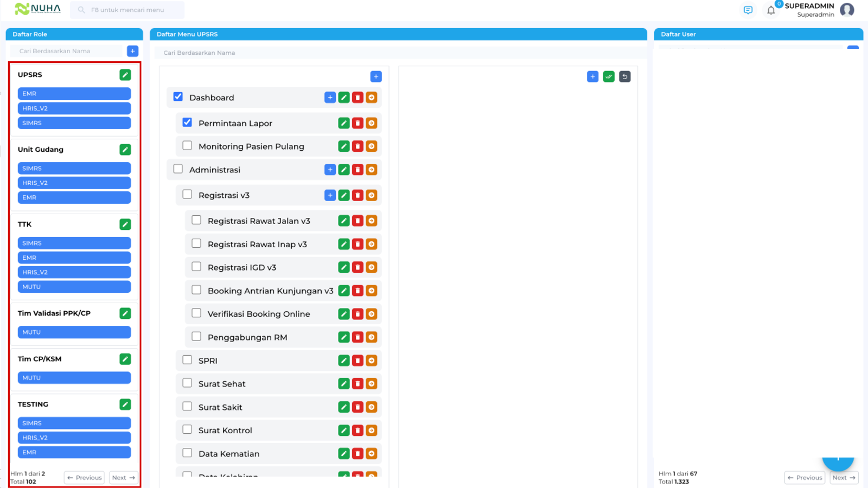Edit the Administrasi menu entry
Viewport: 868px width, 488px height.
(344, 170)
